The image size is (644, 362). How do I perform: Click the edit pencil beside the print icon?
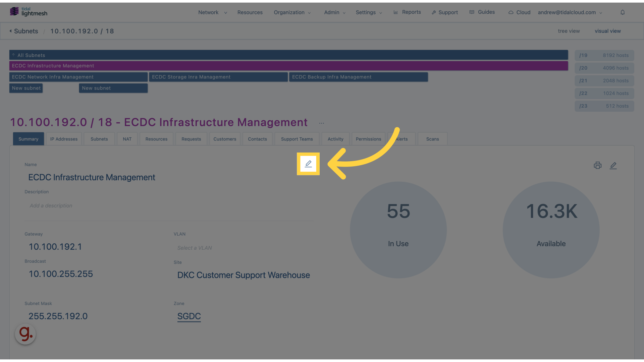coord(613,165)
